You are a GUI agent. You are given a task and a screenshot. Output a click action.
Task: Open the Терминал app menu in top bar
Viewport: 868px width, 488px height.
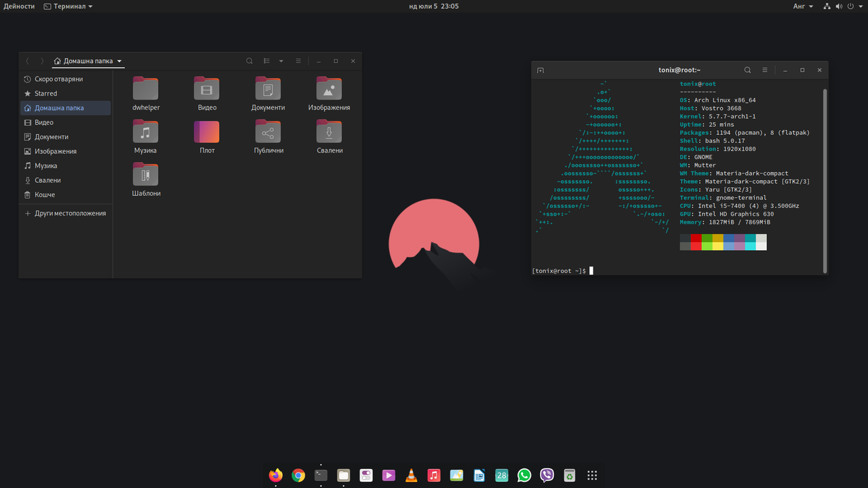click(68, 6)
